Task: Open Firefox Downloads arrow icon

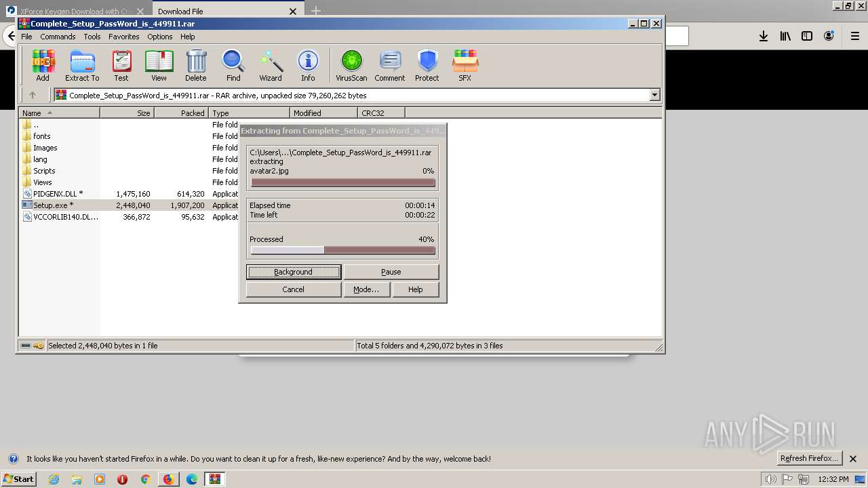Action: click(764, 36)
